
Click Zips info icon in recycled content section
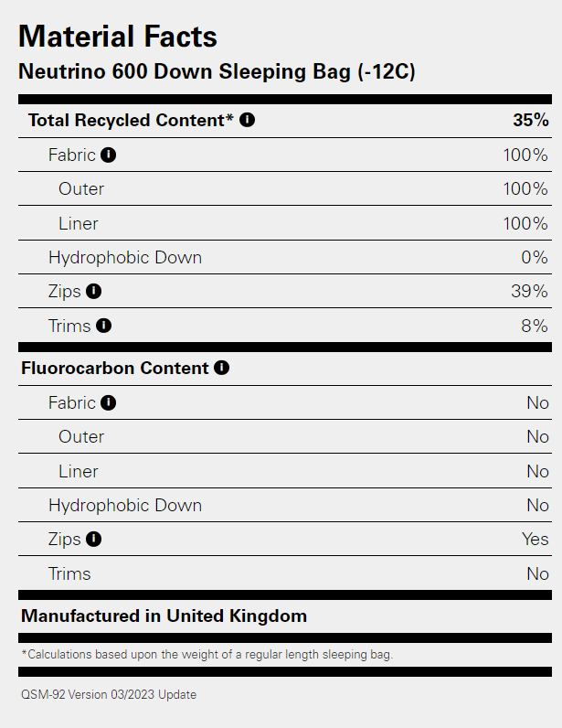[x=93, y=292]
